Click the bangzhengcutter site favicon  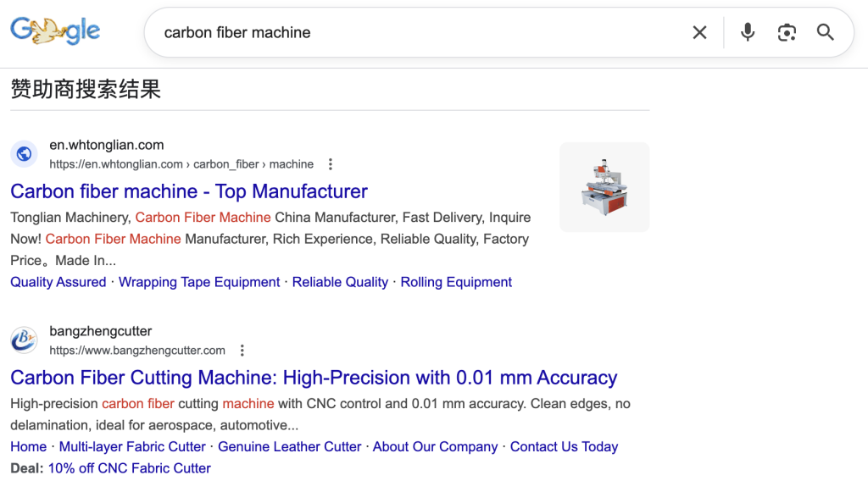pyautogui.click(x=25, y=340)
